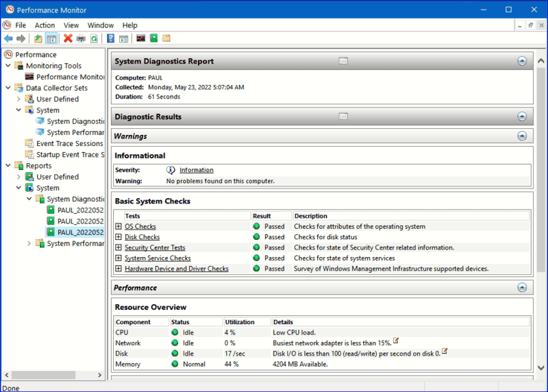Open the System Service Checks link
Screen dimensions: 548x392
click(158, 258)
